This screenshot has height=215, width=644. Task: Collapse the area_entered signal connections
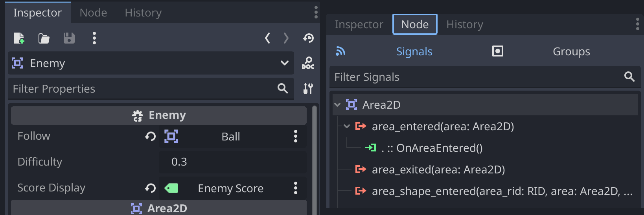346,126
